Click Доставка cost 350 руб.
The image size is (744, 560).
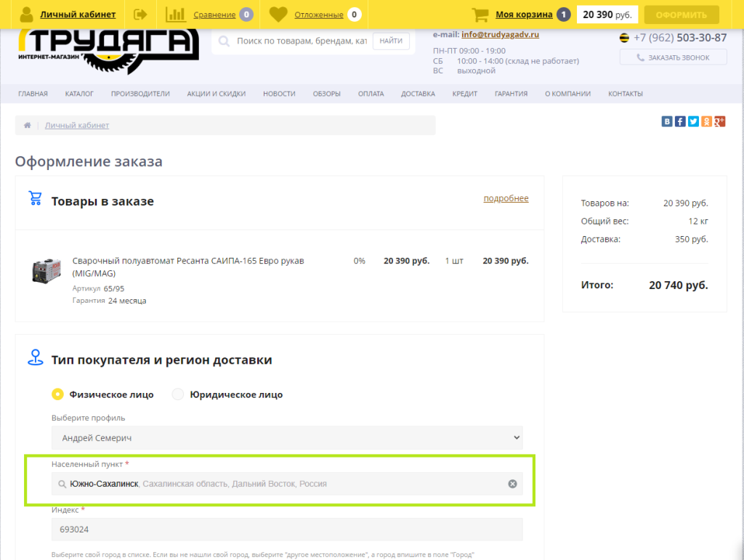click(692, 239)
